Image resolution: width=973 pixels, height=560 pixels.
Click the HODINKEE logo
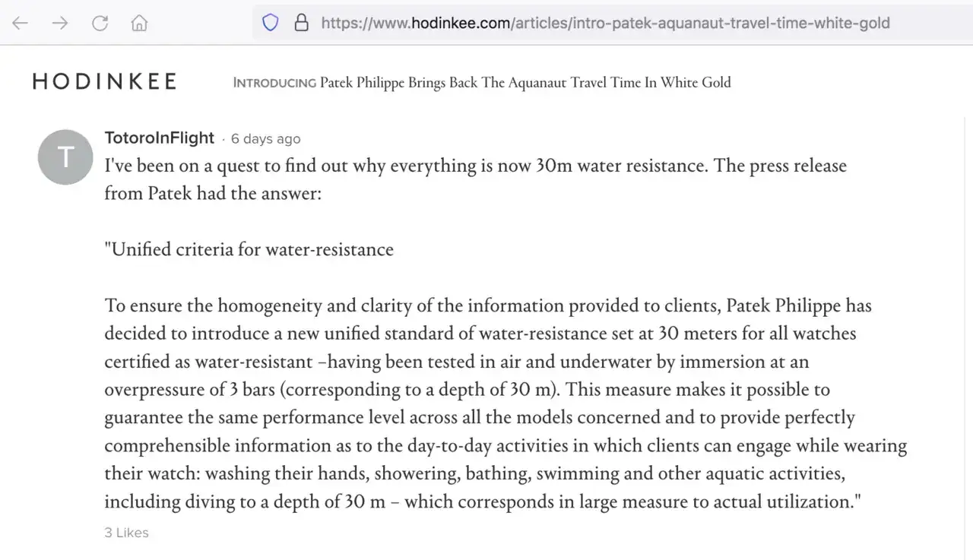pyautogui.click(x=103, y=81)
